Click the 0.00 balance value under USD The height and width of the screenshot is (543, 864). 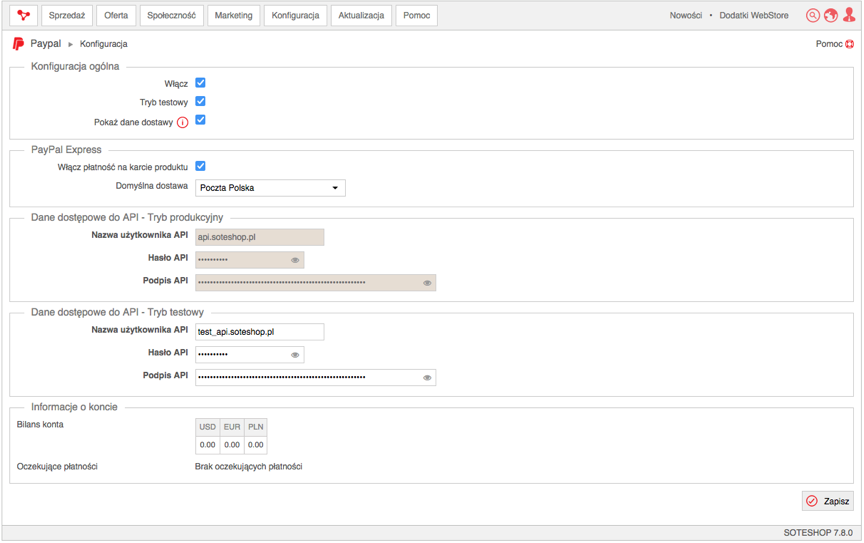(x=208, y=445)
